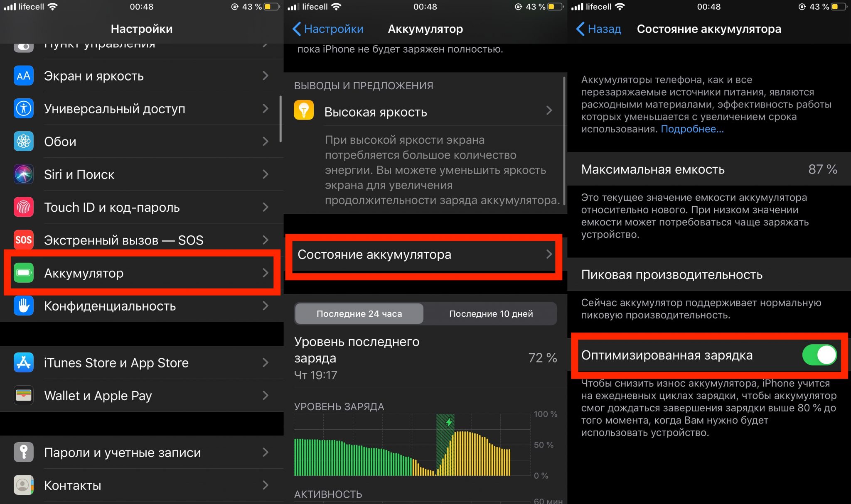Tap the Конфиденциальность hand icon
The height and width of the screenshot is (504, 851).
[x=24, y=306]
